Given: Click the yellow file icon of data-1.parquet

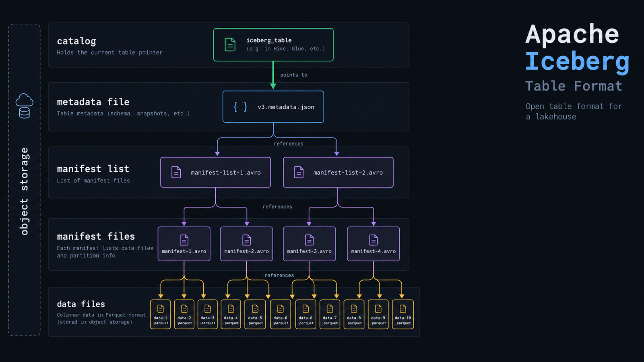Looking at the screenshot, I should click(161, 309).
